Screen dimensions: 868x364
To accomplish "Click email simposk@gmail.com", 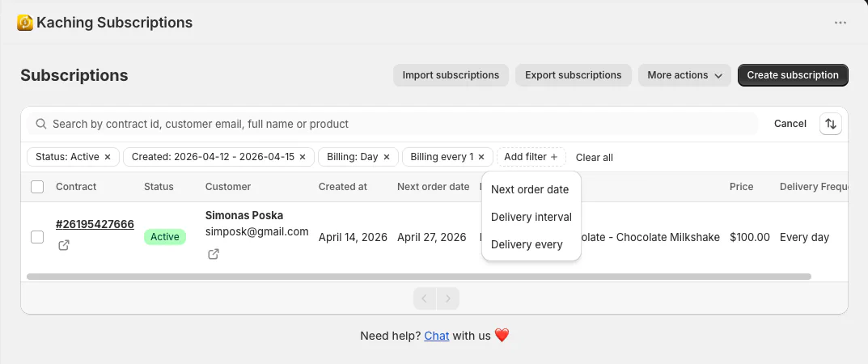I will 257,232.
